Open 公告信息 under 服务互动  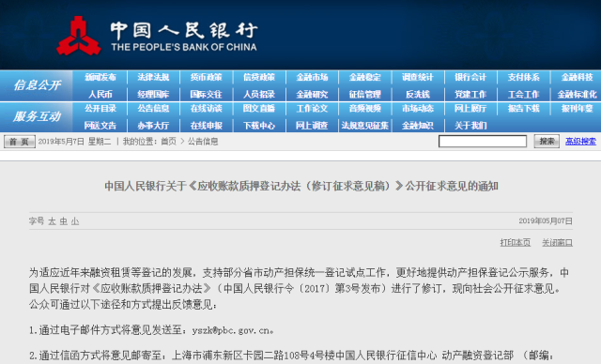click(x=153, y=109)
